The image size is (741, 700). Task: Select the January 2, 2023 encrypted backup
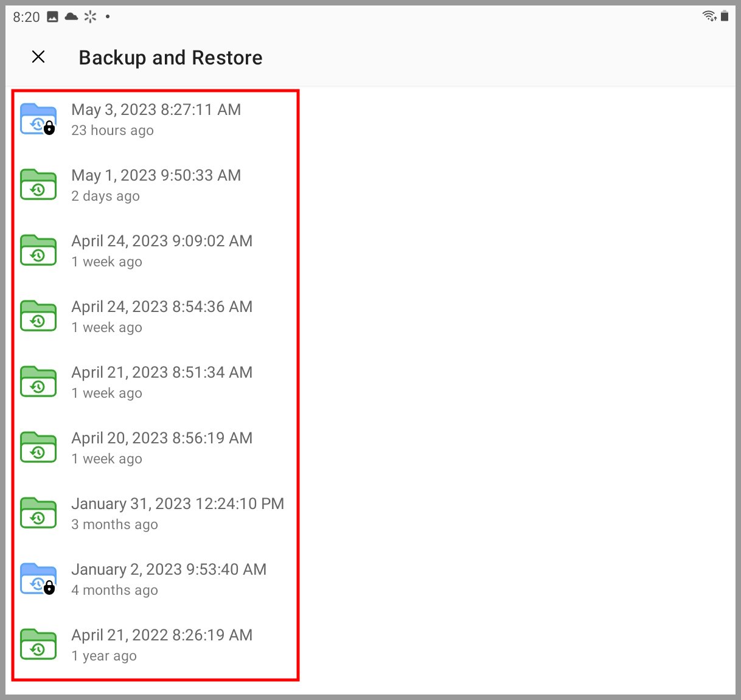pyautogui.click(x=169, y=579)
